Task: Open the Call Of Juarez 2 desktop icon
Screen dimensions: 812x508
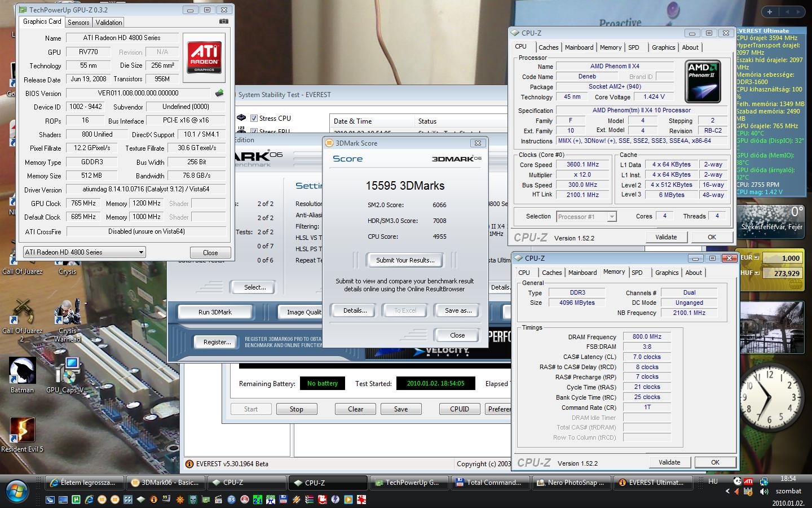Action: (x=23, y=319)
